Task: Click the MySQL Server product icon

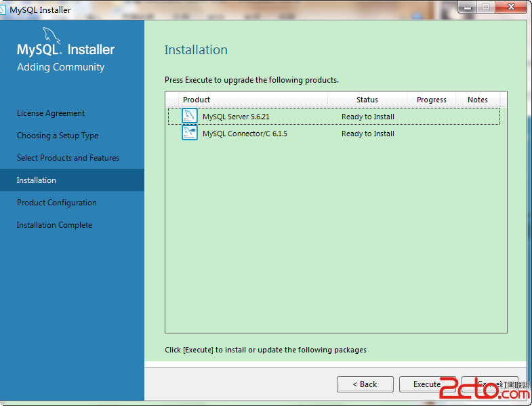Action: click(x=190, y=116)
